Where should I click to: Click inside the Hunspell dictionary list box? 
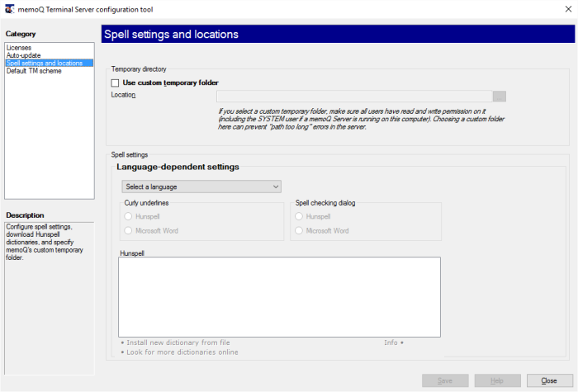click(279, 297)
